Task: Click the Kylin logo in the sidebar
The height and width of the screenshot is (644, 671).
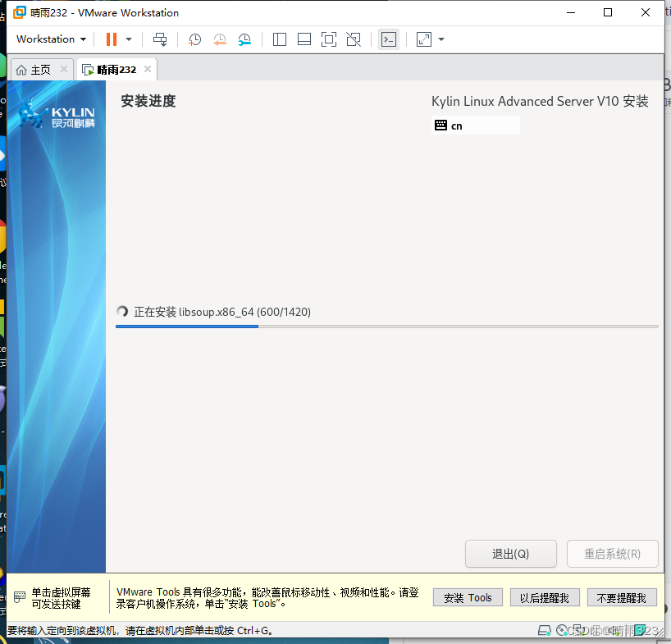Action: pos(57,114)
